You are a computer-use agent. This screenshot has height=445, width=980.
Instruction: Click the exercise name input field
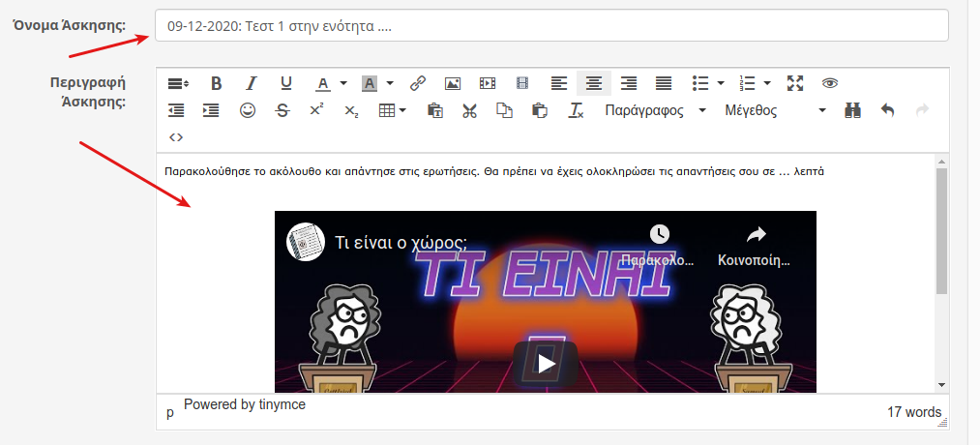[551, 25]
